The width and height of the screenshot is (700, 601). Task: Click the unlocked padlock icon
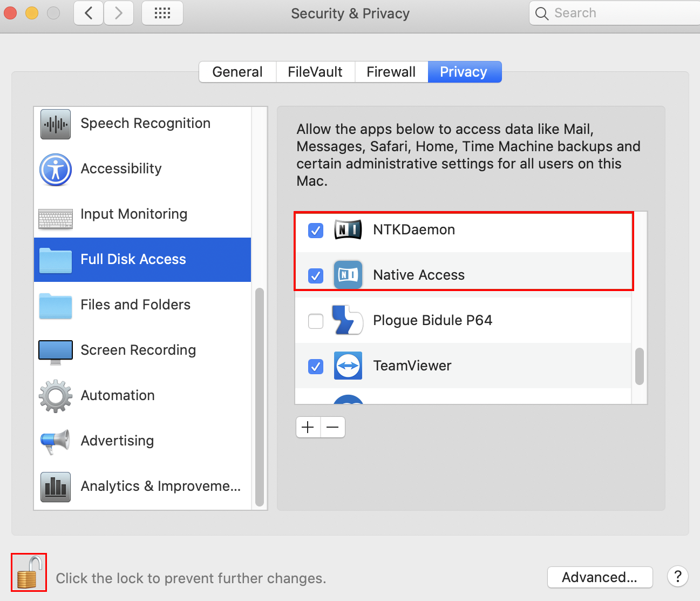(x=29, y=572)
